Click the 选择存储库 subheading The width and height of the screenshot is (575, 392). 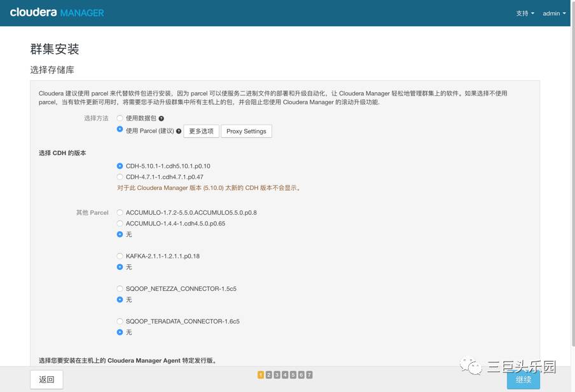52,70
